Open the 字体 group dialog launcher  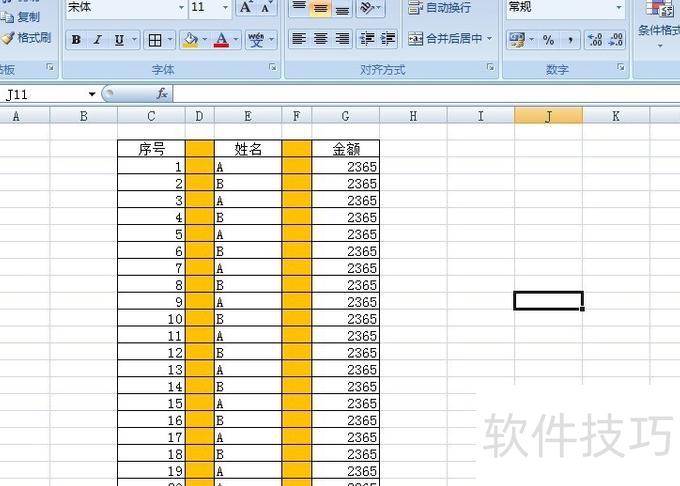coord(273,67)
